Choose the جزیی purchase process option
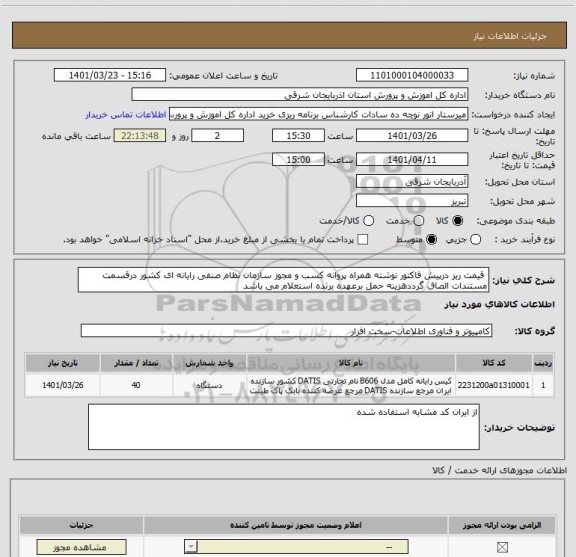Screen dimensions: 576x557 (x=475, y=240)
